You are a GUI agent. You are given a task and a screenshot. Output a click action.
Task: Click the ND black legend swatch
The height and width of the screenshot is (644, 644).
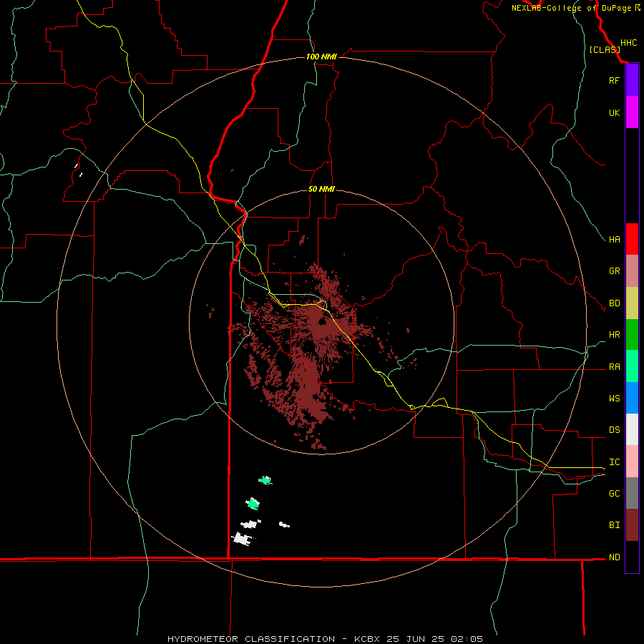pos(632,557)
